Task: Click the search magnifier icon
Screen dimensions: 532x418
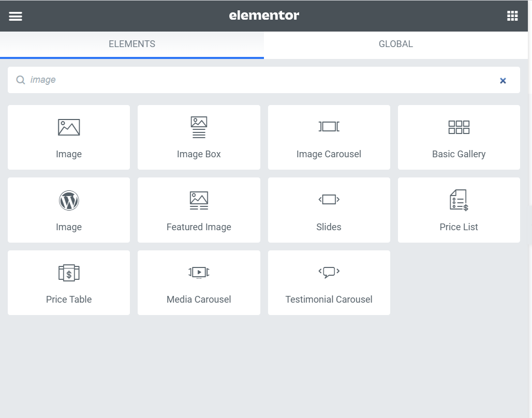Action: coord(21,80)
